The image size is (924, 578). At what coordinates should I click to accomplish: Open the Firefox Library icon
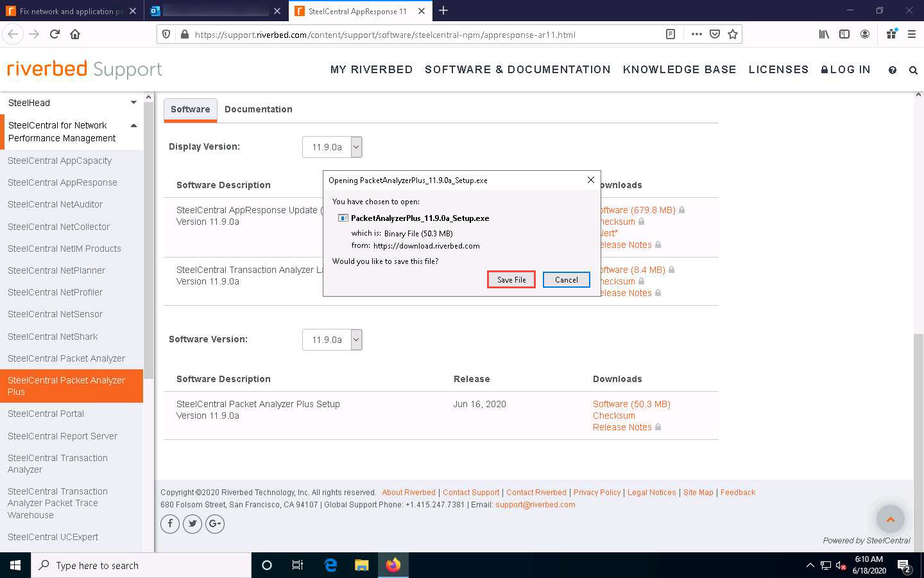tap(824, 34)
